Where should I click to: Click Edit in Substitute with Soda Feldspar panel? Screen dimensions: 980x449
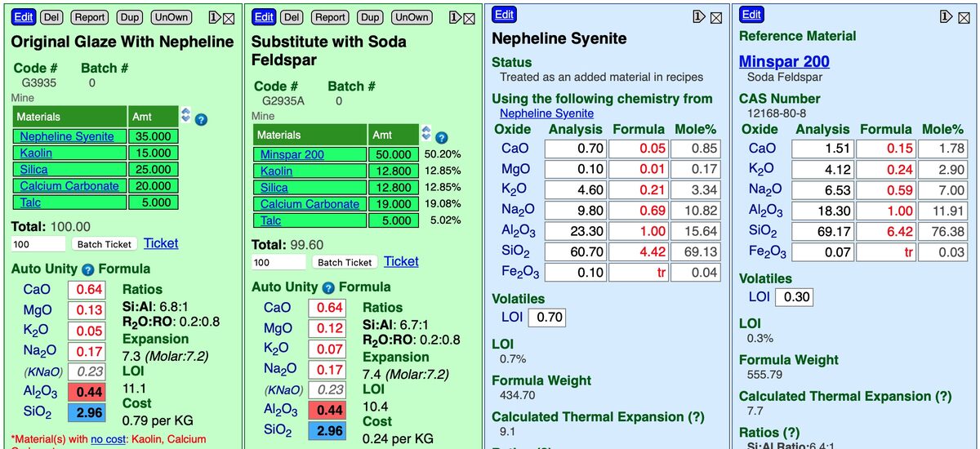[x=265, y=16]
